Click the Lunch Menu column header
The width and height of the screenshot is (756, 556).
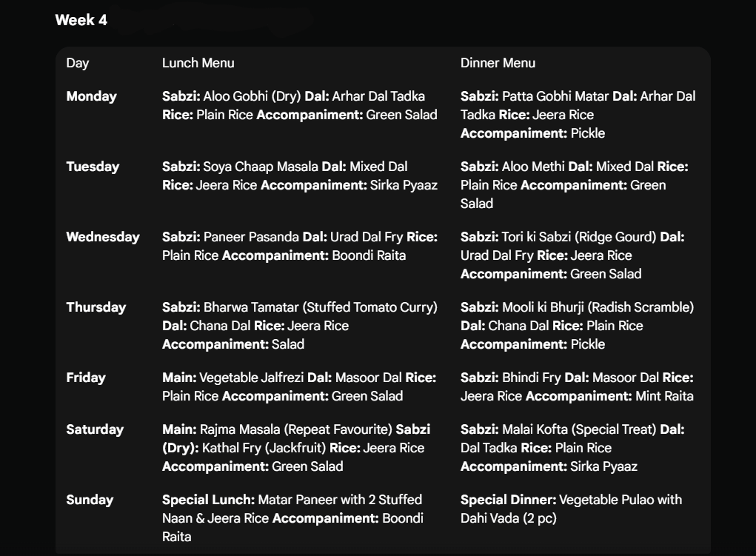(198, 63)
